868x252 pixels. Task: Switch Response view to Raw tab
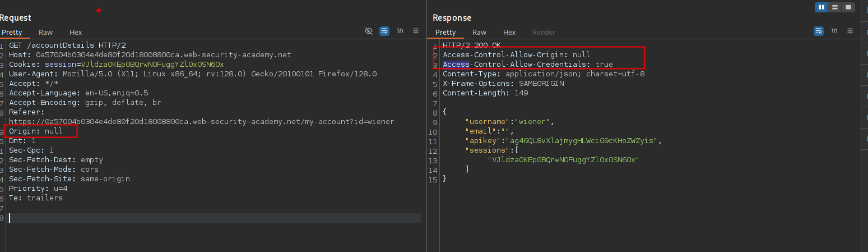coord(479,33)
